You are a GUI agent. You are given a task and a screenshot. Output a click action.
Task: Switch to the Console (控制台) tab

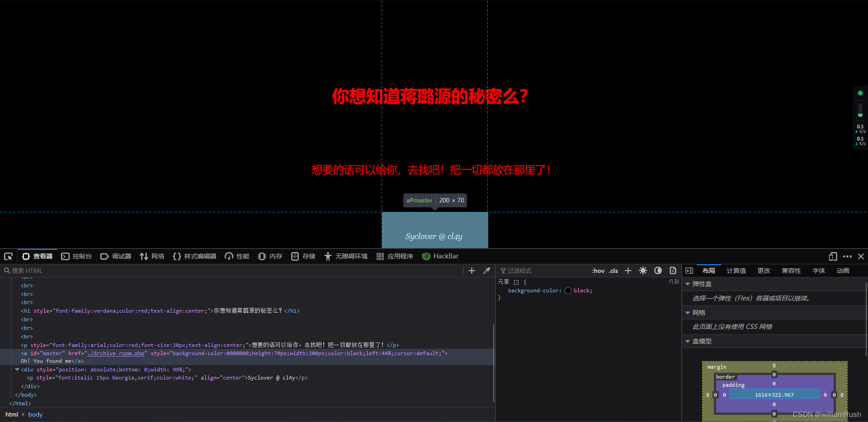pos(76,257)
